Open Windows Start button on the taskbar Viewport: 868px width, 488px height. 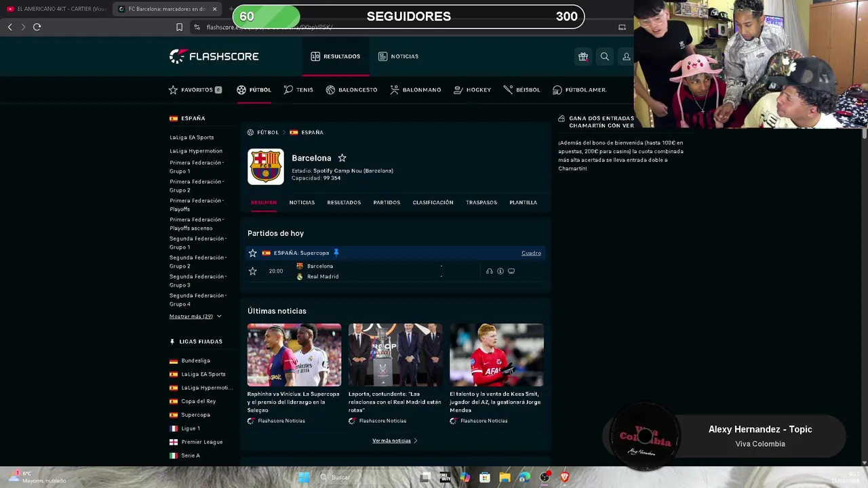coord(304,477)
